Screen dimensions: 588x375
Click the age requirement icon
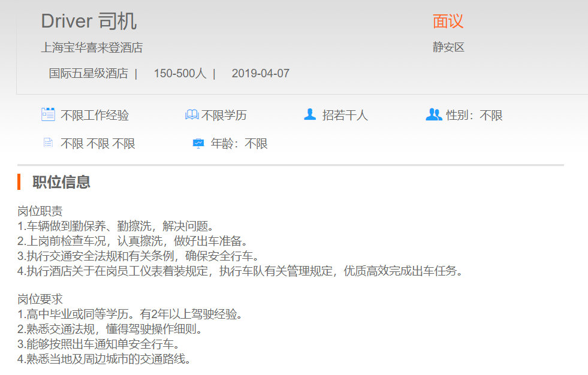tap(198, 143)
